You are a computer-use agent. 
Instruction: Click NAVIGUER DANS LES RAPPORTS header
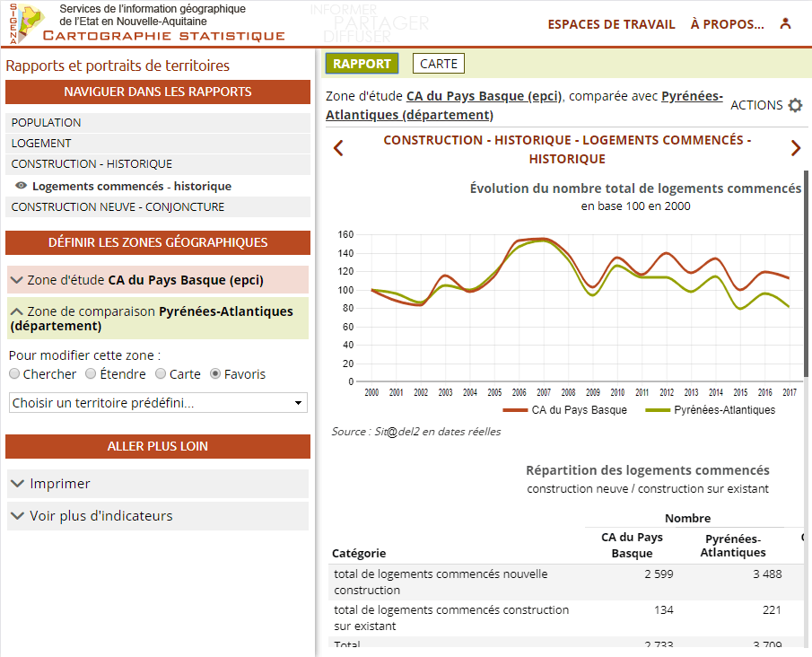pyautogui.click(x=158, y=92)
